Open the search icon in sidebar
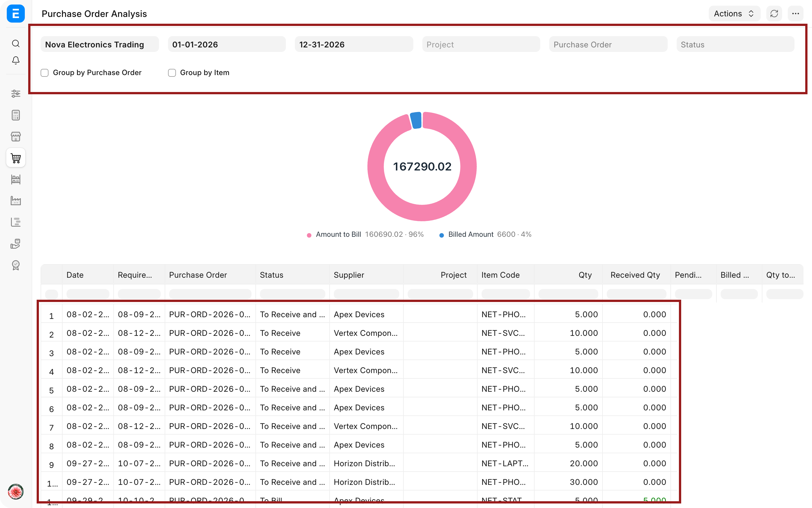Image resolution: width=812 pixels, height=508 pixels. point(16,43)
